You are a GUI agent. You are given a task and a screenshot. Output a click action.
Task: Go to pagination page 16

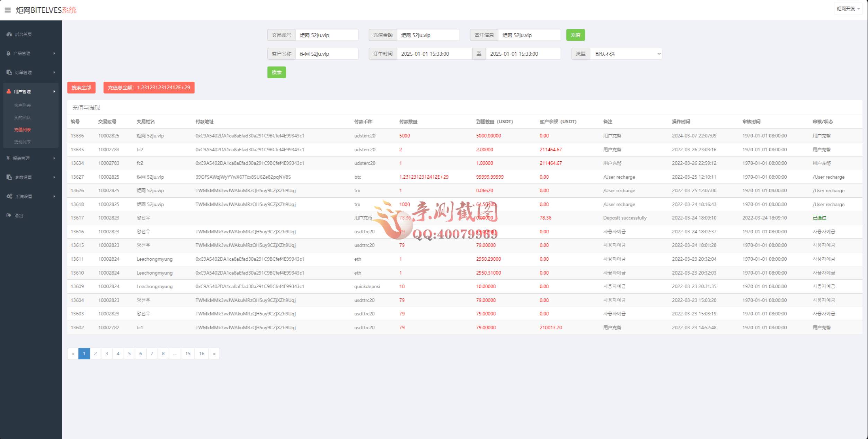202,353
